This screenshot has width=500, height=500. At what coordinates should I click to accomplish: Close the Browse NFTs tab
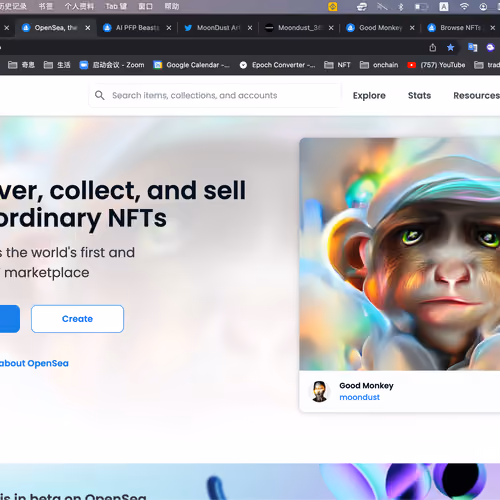[493, 28]
